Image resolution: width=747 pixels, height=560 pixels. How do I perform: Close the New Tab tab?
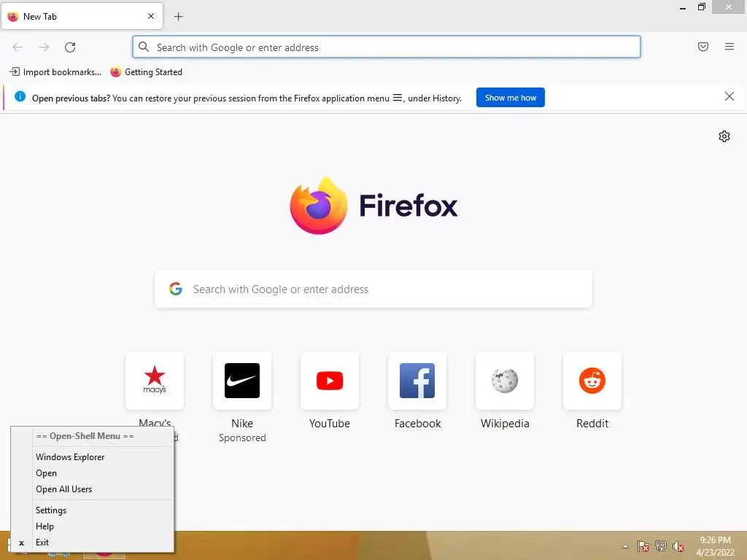point(150,16)
